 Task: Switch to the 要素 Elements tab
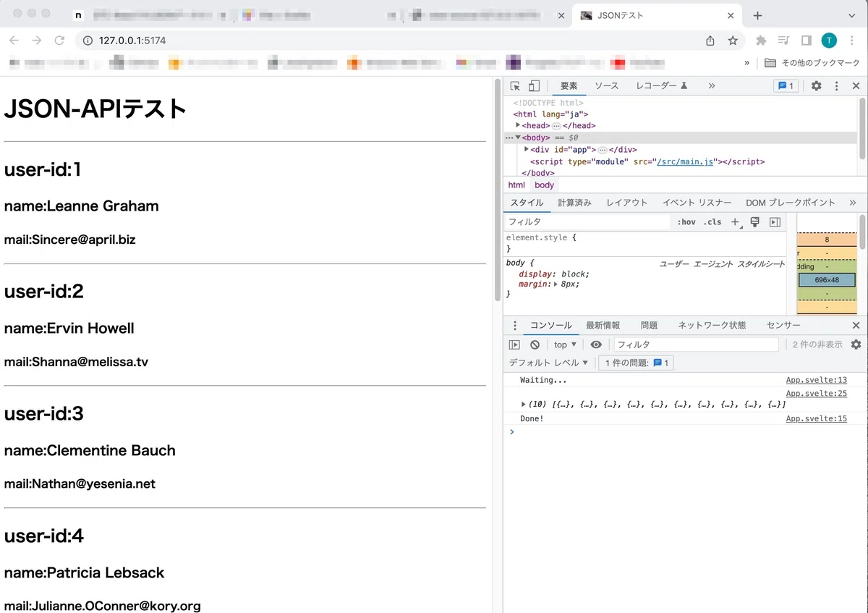(569, 85)
